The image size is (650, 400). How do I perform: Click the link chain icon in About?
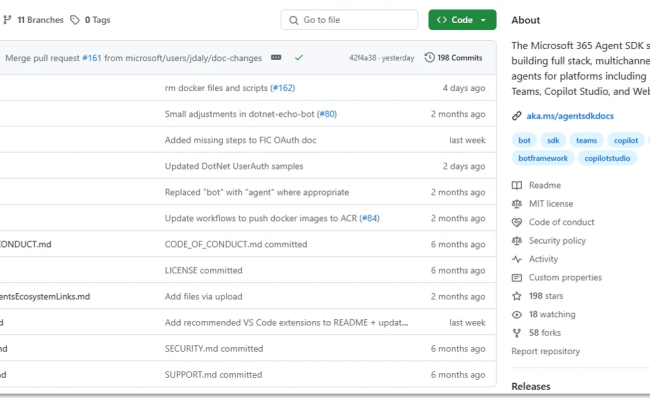click(x=517, y=116)
